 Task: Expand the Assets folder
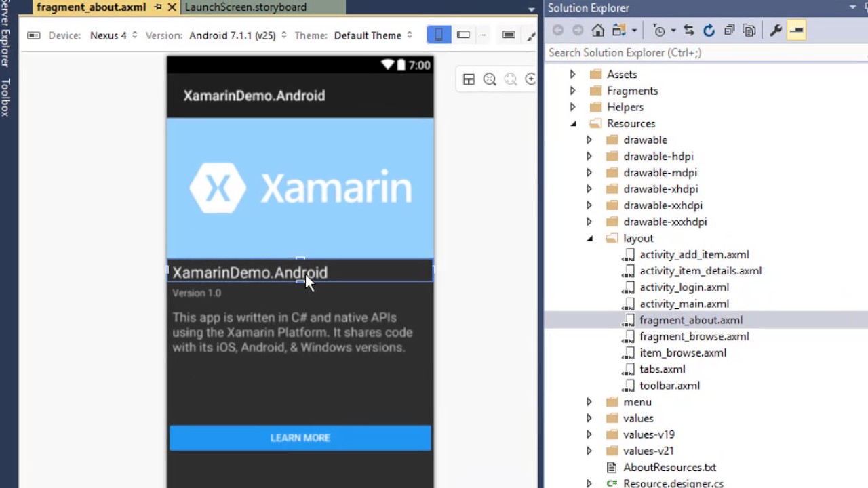click(572, 75)
